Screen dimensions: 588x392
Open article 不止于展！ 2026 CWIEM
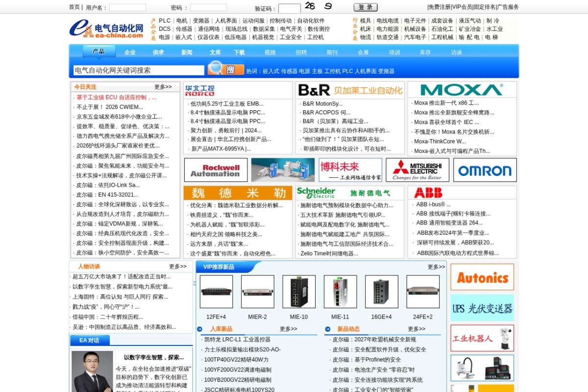110,107
